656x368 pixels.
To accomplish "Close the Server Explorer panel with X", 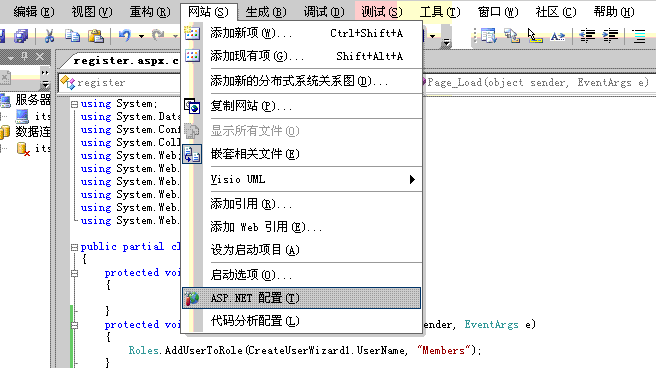I will [40, 56].
